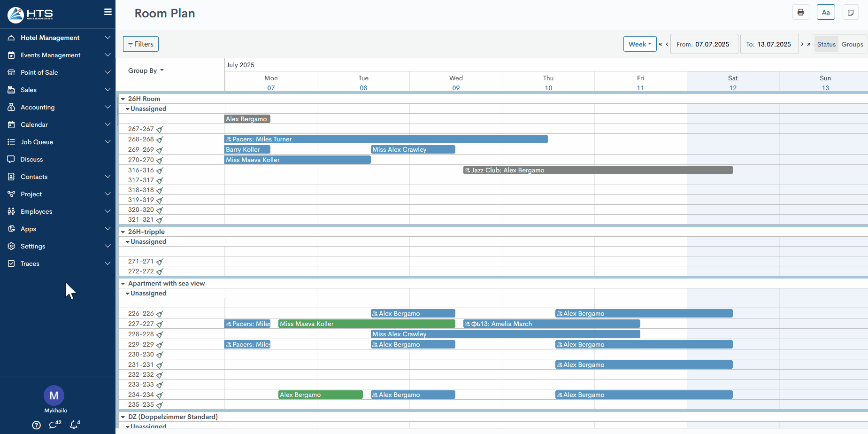
Task: Click Mykhailo's user avatar
Action: [54, 395]
